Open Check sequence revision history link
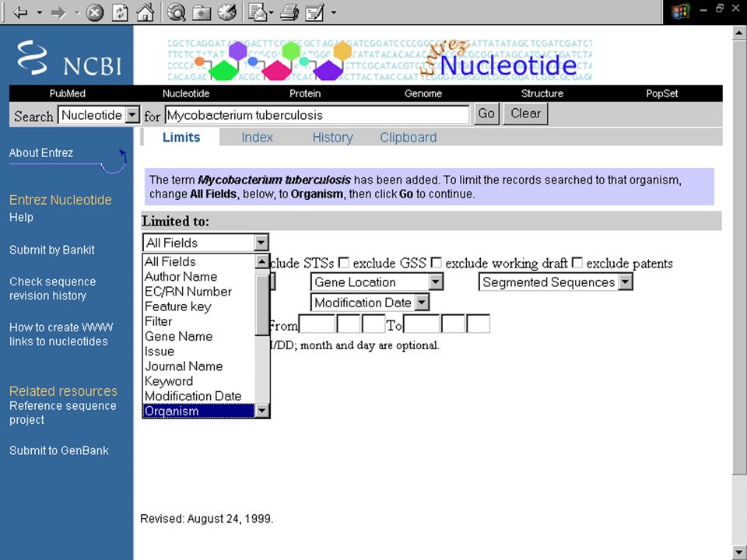Viewport: 747px width, 560px height. (52, 289)
